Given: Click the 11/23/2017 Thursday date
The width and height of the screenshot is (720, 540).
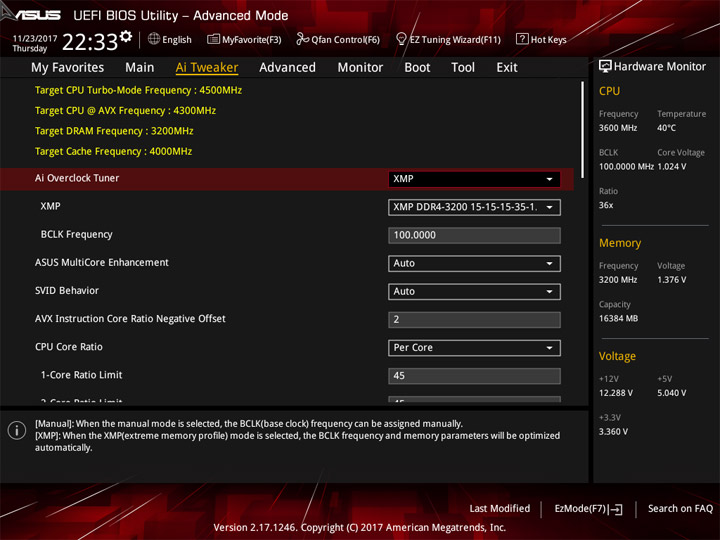Looking at the screenshot, I should point(34,43).
